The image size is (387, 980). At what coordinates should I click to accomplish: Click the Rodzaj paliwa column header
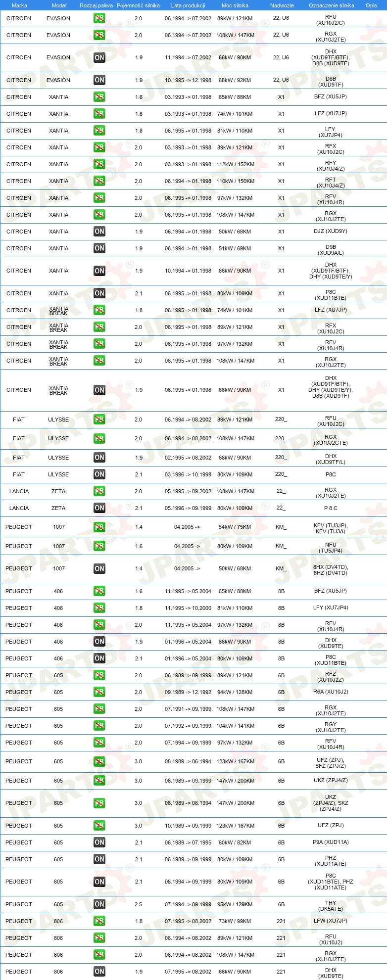click(96, 5)
